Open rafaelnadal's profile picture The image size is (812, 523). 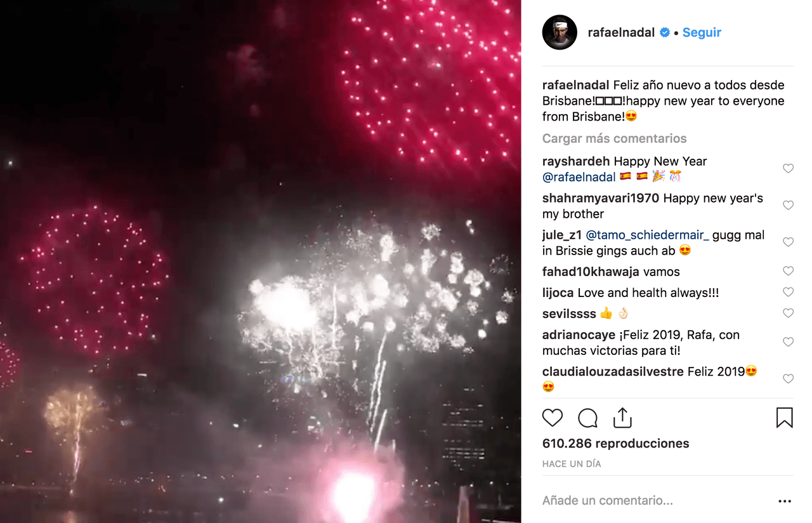coord(560,32)
